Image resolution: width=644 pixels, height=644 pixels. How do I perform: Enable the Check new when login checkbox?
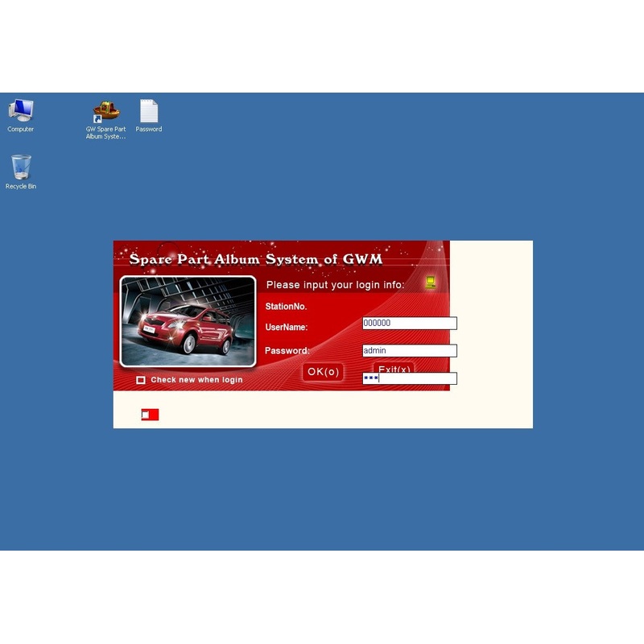(x=141, y=380)
